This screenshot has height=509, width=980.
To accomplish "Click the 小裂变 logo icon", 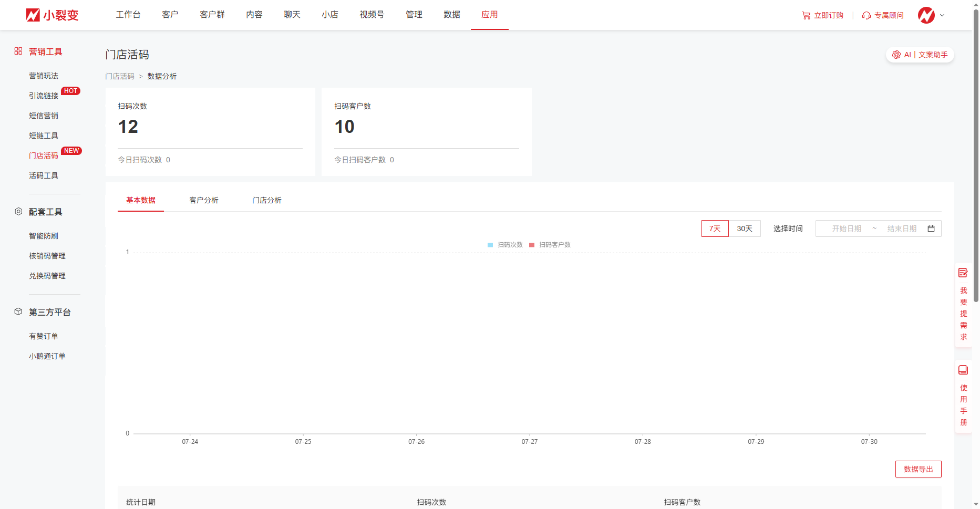I will [x=33, y=15].
